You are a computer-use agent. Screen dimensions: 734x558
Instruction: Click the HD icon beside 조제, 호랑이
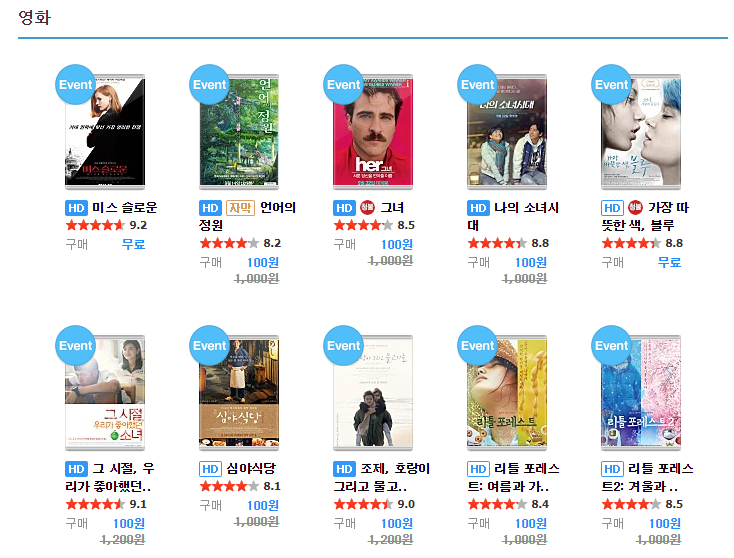pyautogui.click(x=344, y=469)
